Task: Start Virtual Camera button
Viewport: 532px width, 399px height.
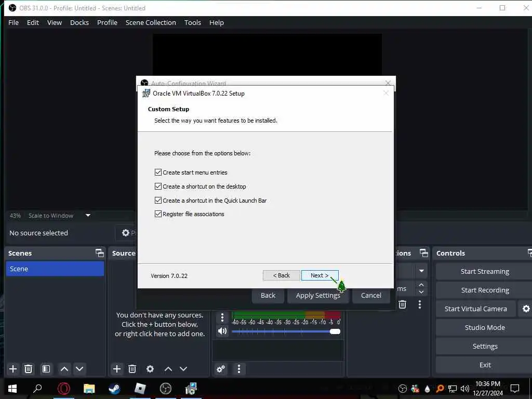Action: (x=476, y=309)
